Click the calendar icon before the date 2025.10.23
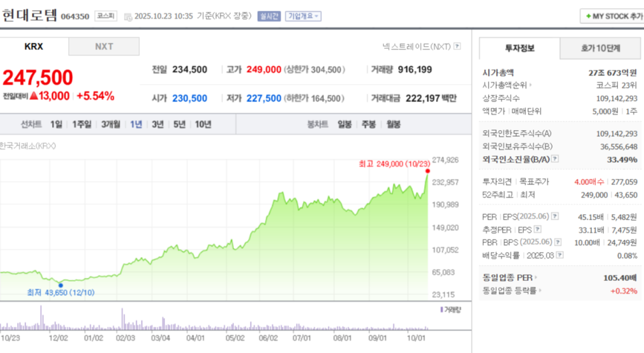644x353 pixels. click(128, 17)
